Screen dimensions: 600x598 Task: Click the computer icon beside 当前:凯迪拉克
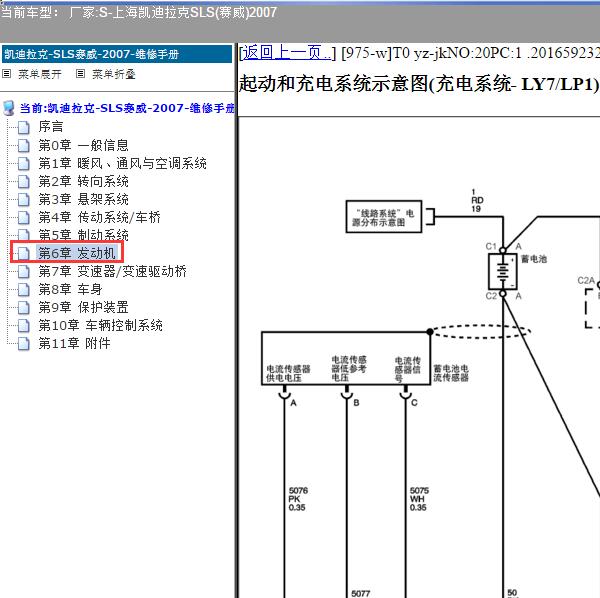pyautogui.click(x=8, y=108)
